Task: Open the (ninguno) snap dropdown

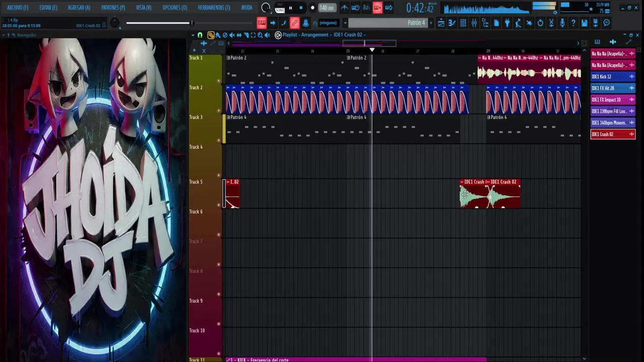Action: click(328, 23)
